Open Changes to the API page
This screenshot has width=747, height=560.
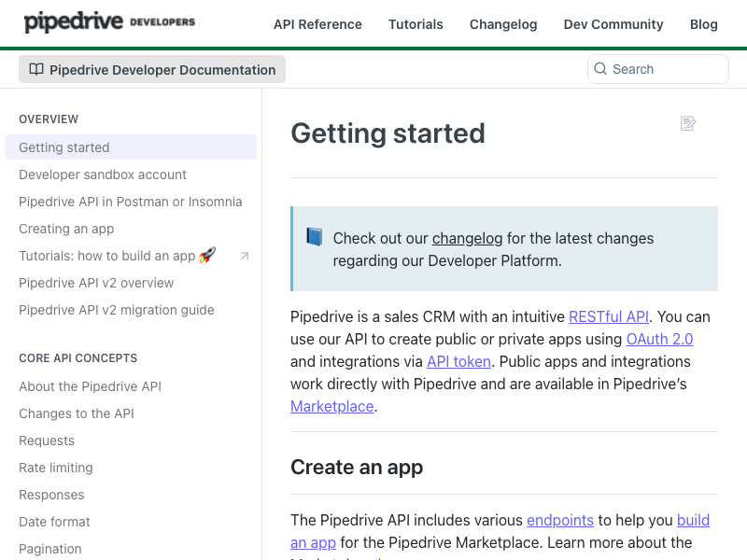click(x=77, y=413)
